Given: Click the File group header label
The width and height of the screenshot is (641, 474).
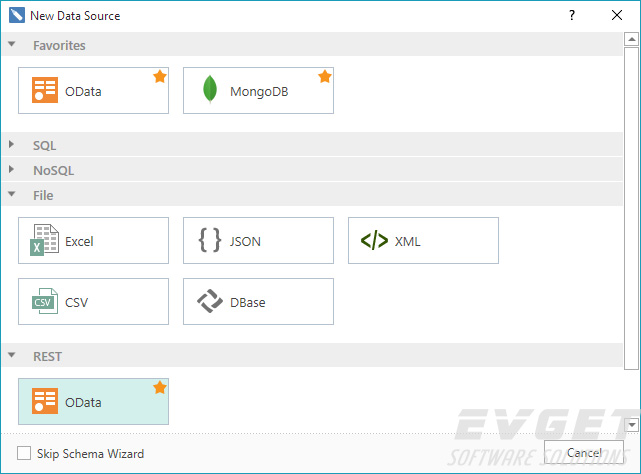Looking at the screenshot, I should pyautogui.click(x=43, y=195).
